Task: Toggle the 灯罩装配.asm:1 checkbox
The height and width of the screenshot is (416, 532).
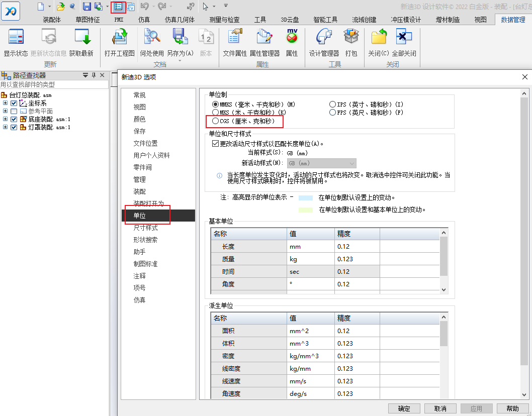Action: tap(14, 128)
